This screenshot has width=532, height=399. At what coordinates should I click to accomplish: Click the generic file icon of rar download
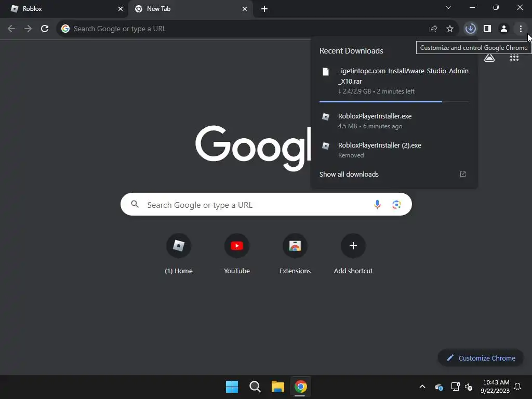click(x=326, y=72)
